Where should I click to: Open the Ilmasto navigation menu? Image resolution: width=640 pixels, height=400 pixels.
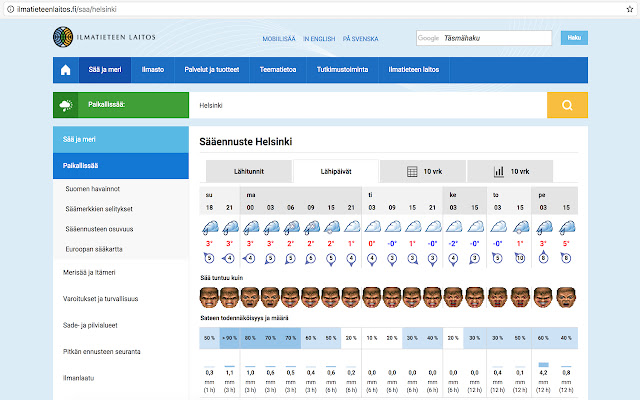(153, 70)
